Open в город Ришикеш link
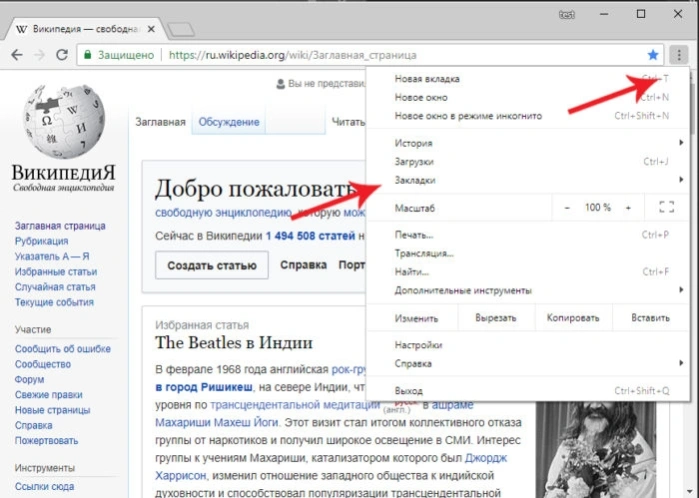 [204, 387]
